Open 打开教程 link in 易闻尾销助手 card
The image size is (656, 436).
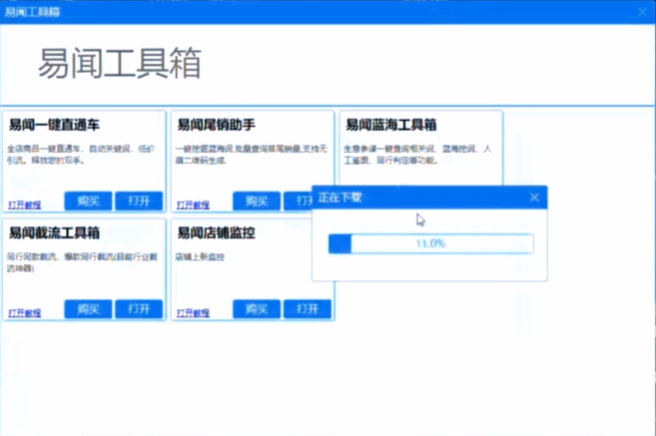193,205
